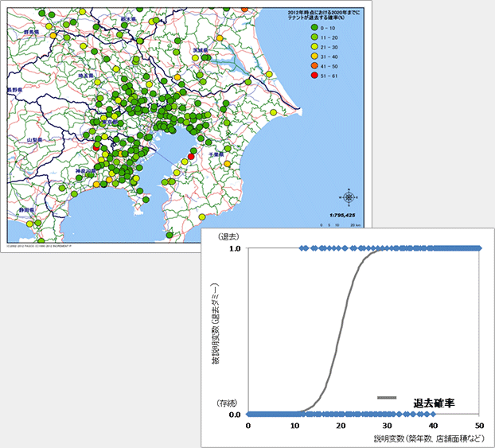
Task: Click the red marker near 千葉県 label
Action: pos(190,157)
